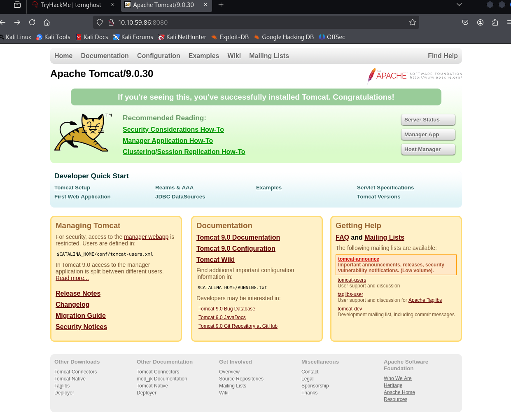
Task: Open the Google Hacking DB bookmark
Action: tap(284, 37)
